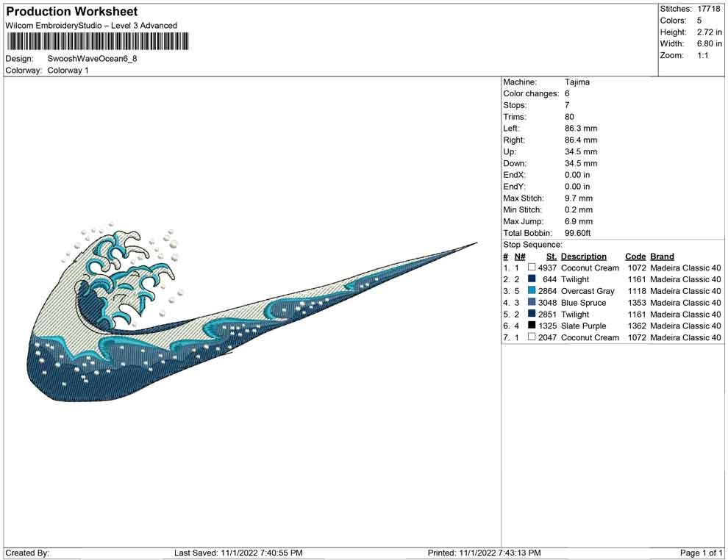Viewport: 728px width, 560px height.
Task: Pick the Blue Spruce color swatch
Action: click(x=532, y=303)
